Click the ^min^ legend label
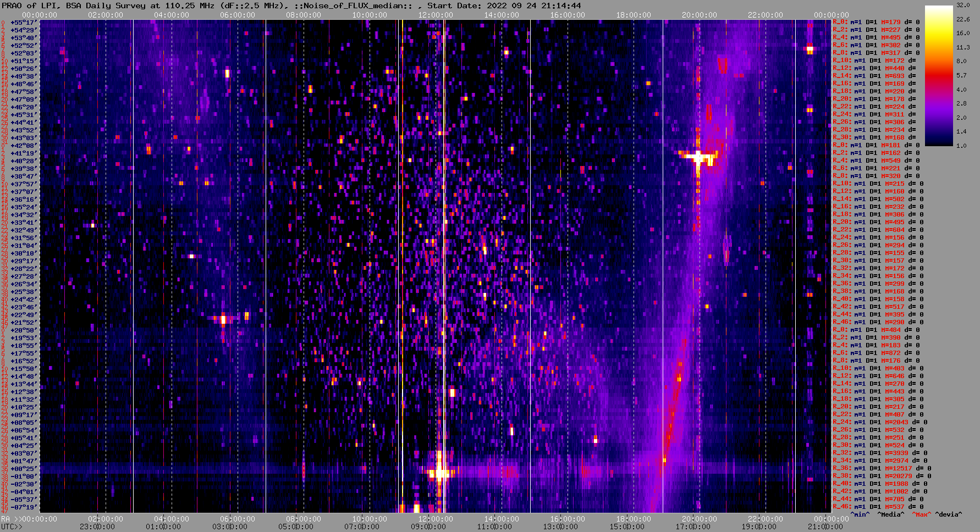 (x=860, y=514)
